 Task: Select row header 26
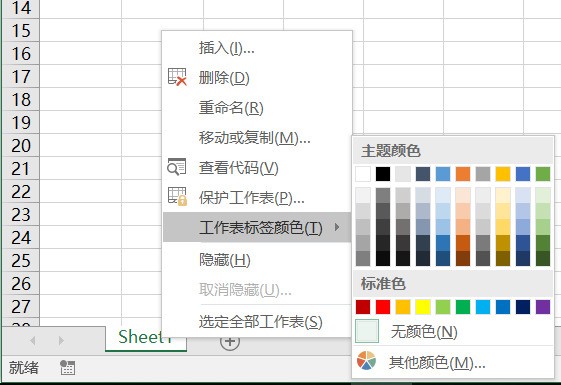point(21,284)
